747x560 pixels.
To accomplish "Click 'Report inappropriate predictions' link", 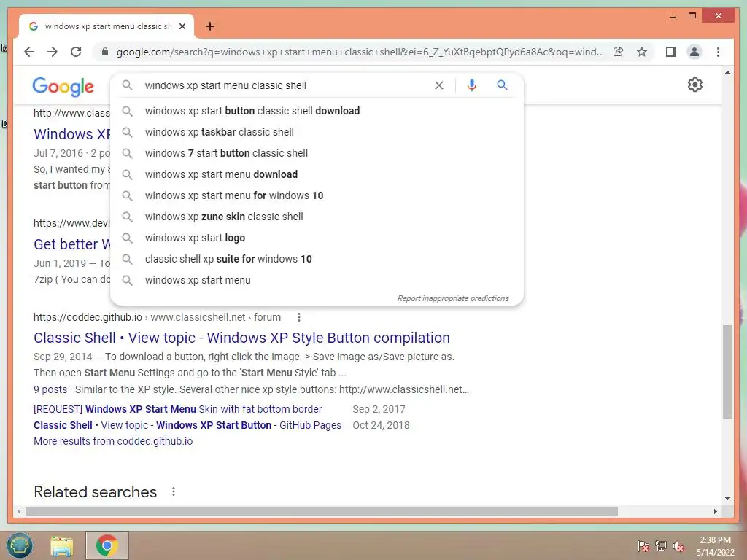I will [453, 298].
